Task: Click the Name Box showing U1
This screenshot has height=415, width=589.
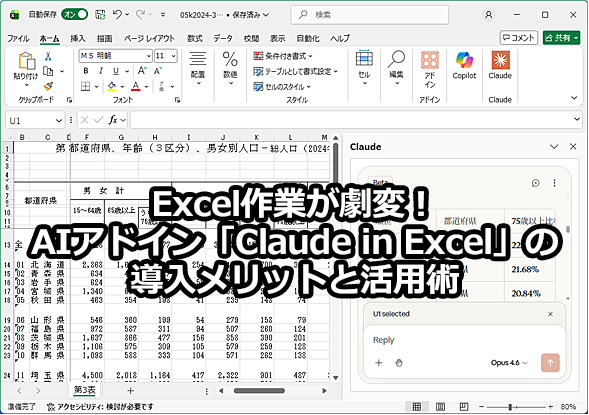Action: 34,121
